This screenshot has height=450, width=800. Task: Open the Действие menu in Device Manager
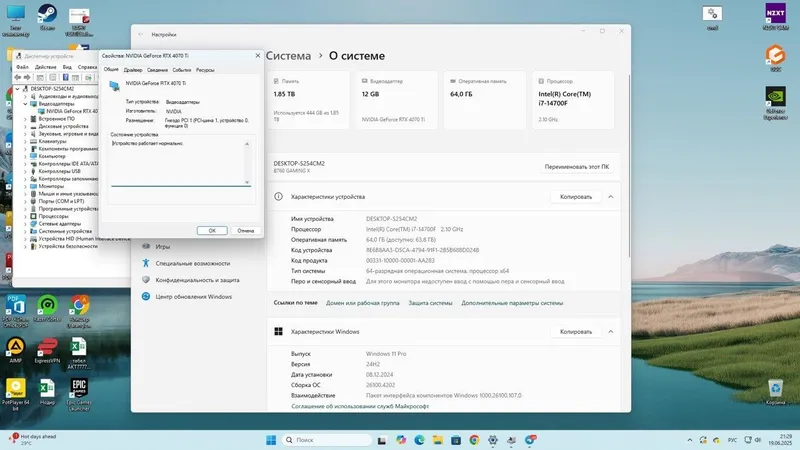[45, 67]
